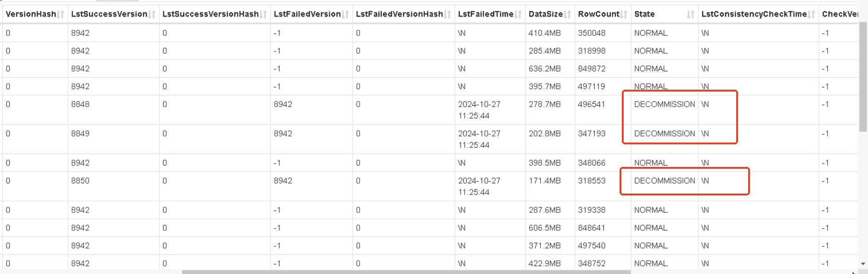Viewport: 868px width, 274px height.
Task: Sort by LstSuccessVersion column icon
Action: pyautogui.click(x=152, y=15)
